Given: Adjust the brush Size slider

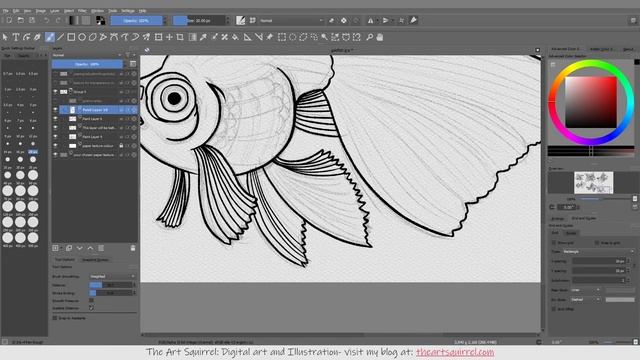Looking at the screenshot, I should tap(199, 20).
